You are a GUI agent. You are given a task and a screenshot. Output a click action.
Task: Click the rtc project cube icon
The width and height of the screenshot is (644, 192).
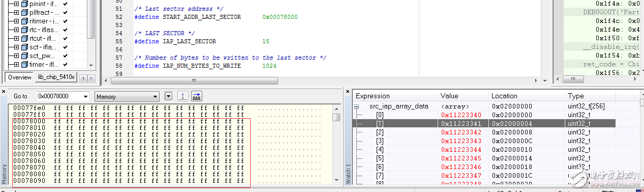(24, 30)
